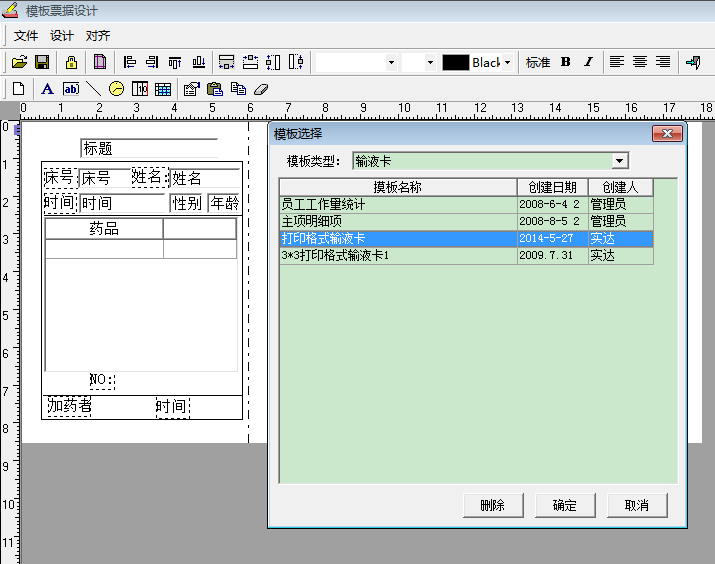Select the 3*3打印格式输液卡1 template row

pyautogui.click(x=466, y=255)
